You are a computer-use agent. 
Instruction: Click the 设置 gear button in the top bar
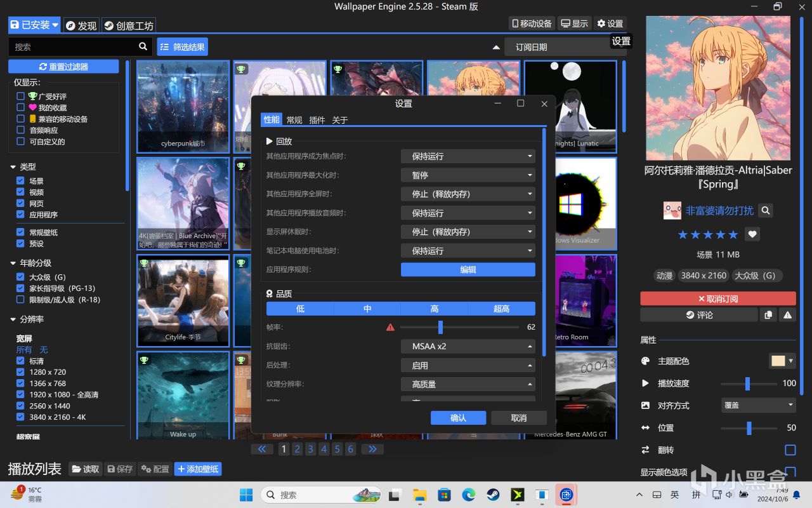(610, 23)
